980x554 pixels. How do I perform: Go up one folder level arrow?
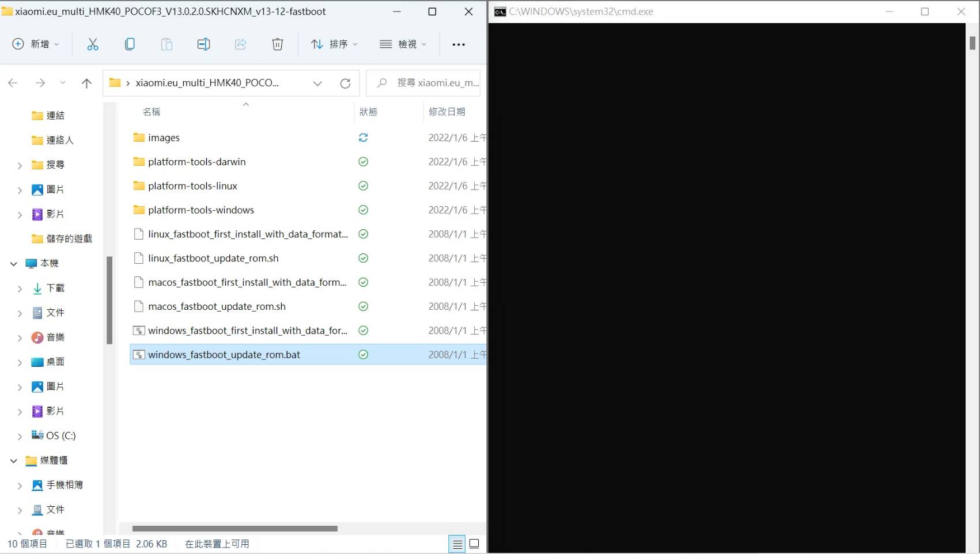(86, 83)
